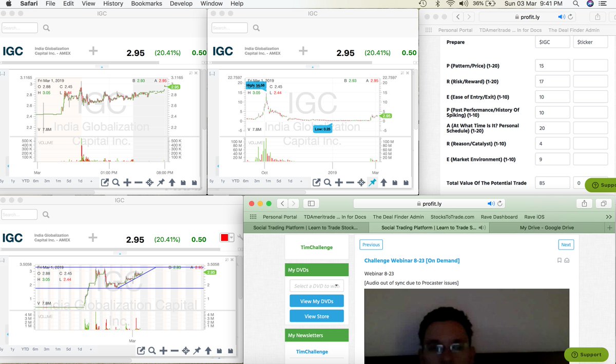Viewport: 616px width, 364px height.
Task: Click magnifier tool in top-middle IGC chart toolbar
Action: (x=328, y=182)
